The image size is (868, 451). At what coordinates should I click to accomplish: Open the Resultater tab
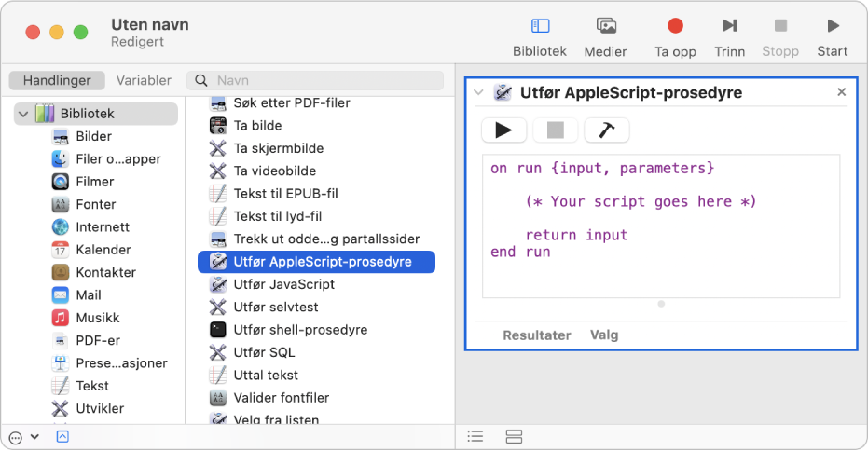[x=536, y=335]
